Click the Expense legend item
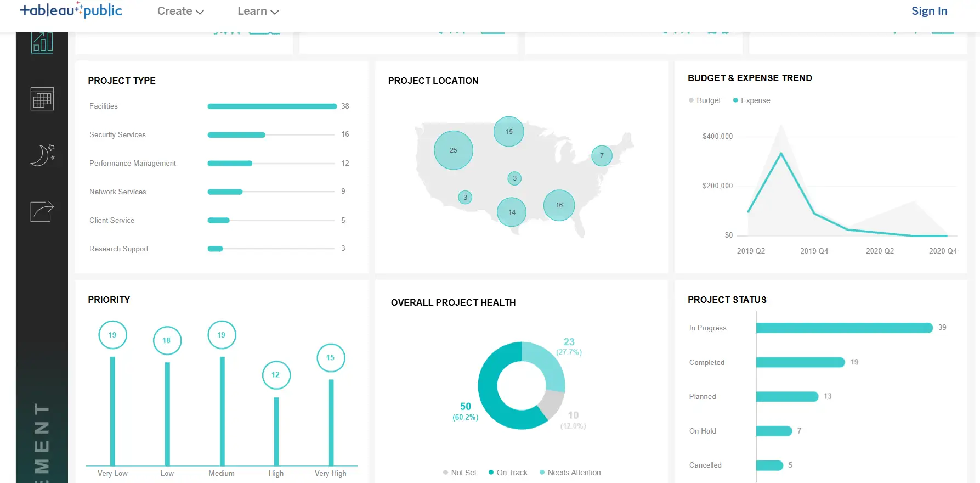The height and width of the screenshot is (483, 980). pyautogui.click(x=752, y=100)
